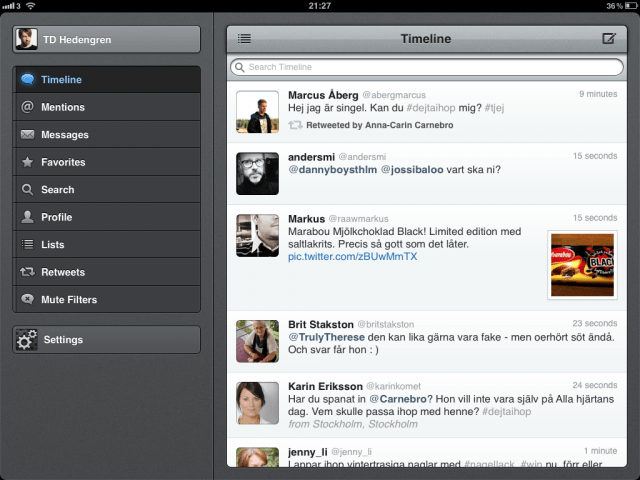Click the Search magnifier icon in sidebar
This screenshot has width=640, height=480.
click(x=27, y=189)
